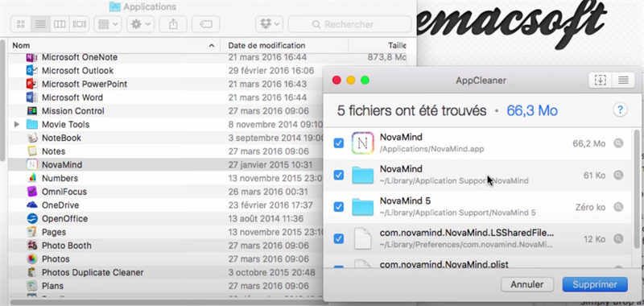Select the Movie Tools folder icon
Screen dimensions: 644x306
click(x=31, y=124)
